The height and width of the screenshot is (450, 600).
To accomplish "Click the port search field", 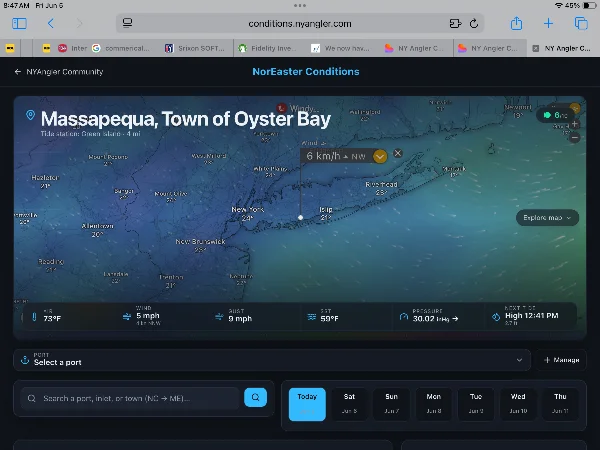I will [x=130, y=398].
